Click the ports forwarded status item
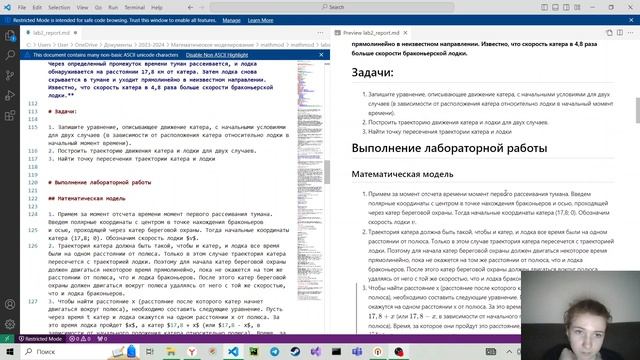The width and height of the screenshot is (640, 360). click(x=102, y=339)
